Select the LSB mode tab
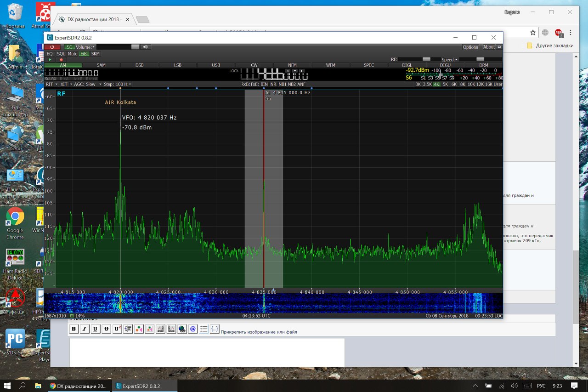Viewport: 588px width, 392px height. click(x=178, y=65)
